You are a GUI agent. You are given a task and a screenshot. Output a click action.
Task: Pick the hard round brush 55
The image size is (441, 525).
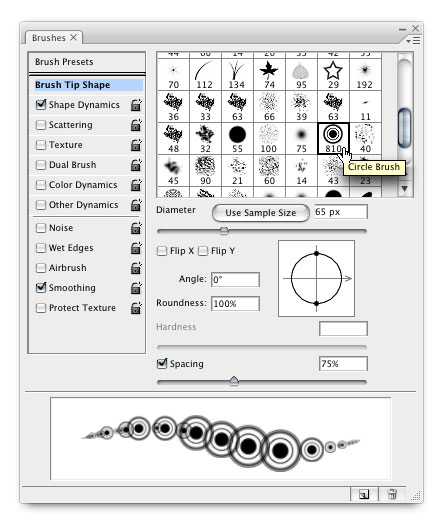(x=237, y=139)
